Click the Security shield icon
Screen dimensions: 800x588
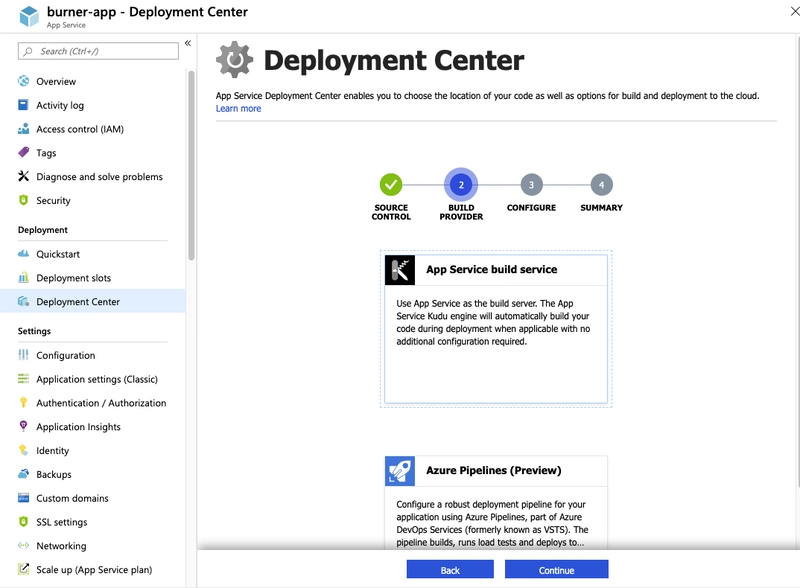coord(23,200)
